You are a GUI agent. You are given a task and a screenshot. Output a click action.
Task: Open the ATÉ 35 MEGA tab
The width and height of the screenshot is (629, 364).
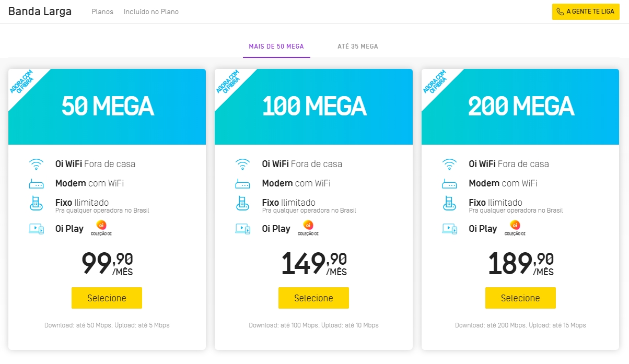358,46
